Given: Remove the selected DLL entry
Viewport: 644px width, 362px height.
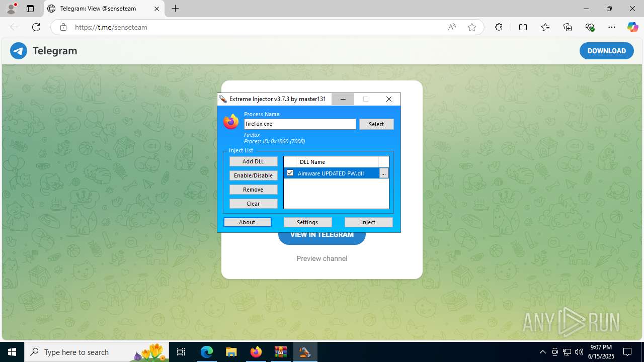Looking at the screenshot, I should click(253, 190).
